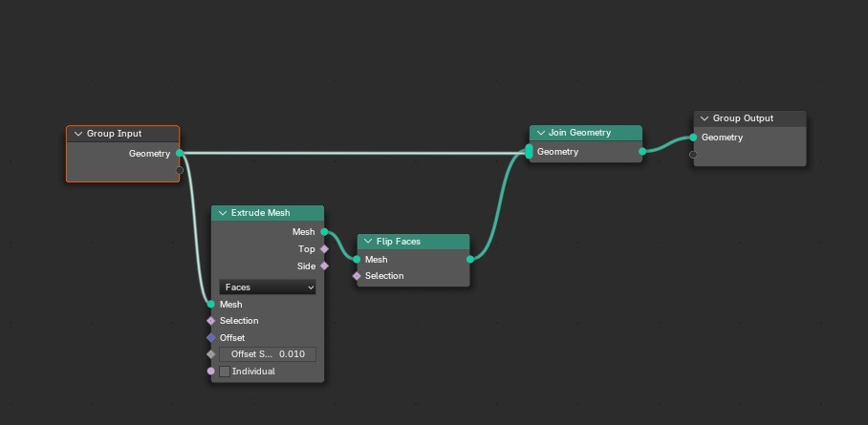Viewport: 868px width, 425px height.
Task: Enable the Individual checkbox in Extrude Mesh
Action: tap(225, 372)
